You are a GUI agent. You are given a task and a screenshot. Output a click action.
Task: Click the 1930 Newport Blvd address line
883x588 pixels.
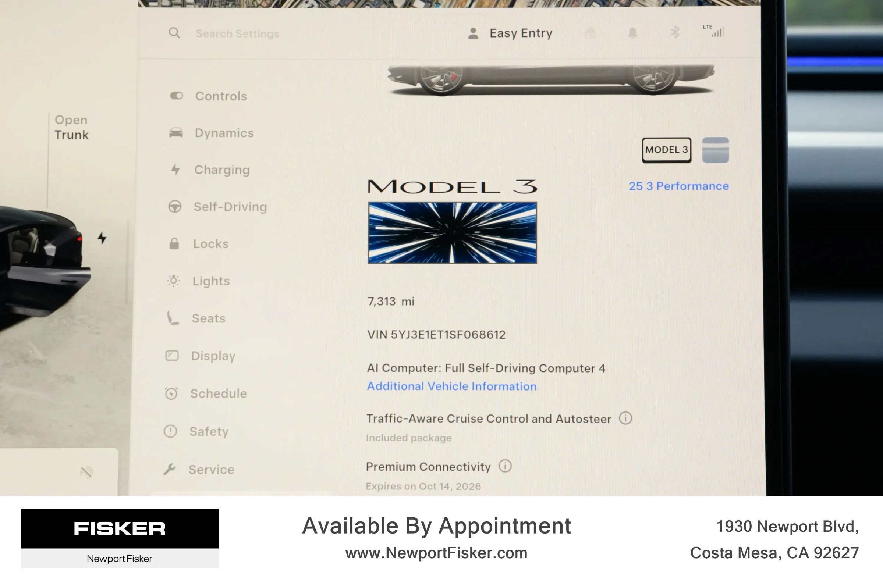pos(787,527)
